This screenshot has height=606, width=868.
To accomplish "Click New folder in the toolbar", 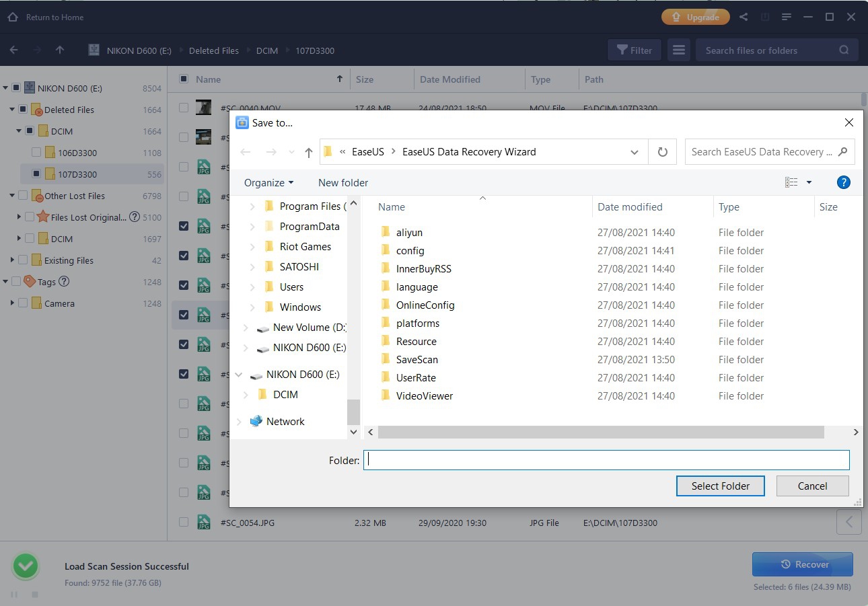I will coord(343,183).
